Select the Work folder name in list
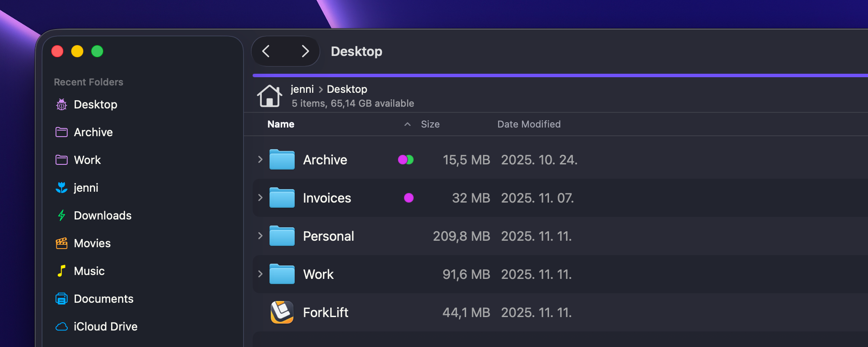 (318, 275)
